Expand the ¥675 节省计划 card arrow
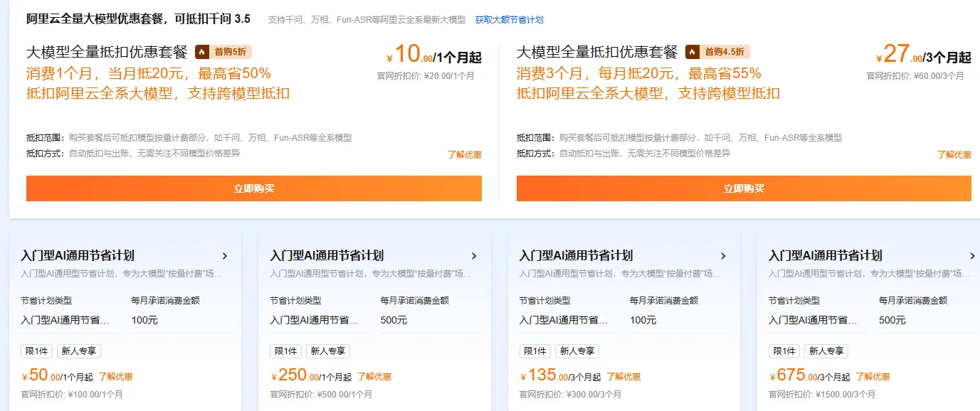 click(973, 256)
